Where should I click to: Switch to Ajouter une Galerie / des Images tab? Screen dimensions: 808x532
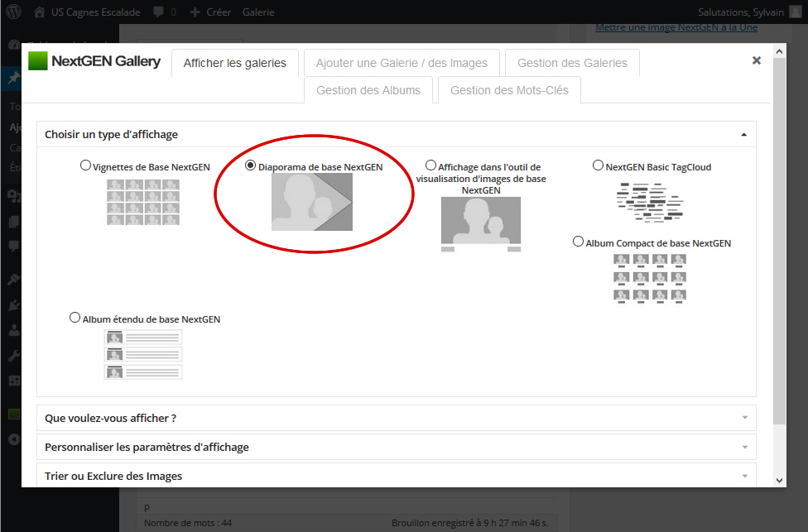click(x=402, y=63)
